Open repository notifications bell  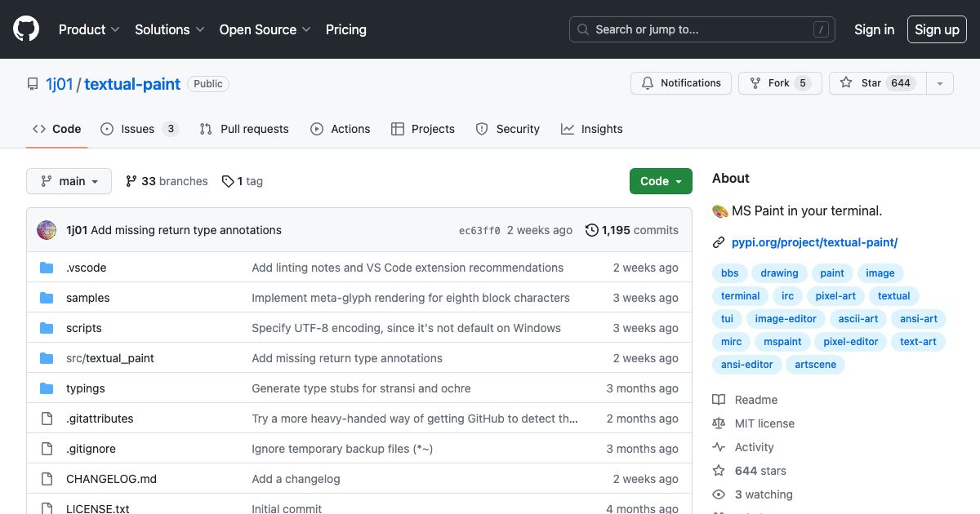click(648, 82)
